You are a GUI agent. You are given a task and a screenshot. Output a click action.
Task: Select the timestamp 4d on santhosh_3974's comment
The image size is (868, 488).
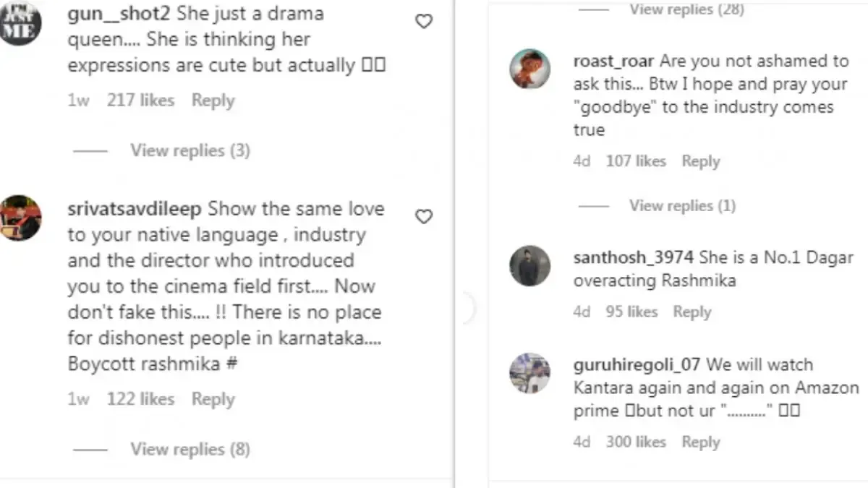click(582, 312)
